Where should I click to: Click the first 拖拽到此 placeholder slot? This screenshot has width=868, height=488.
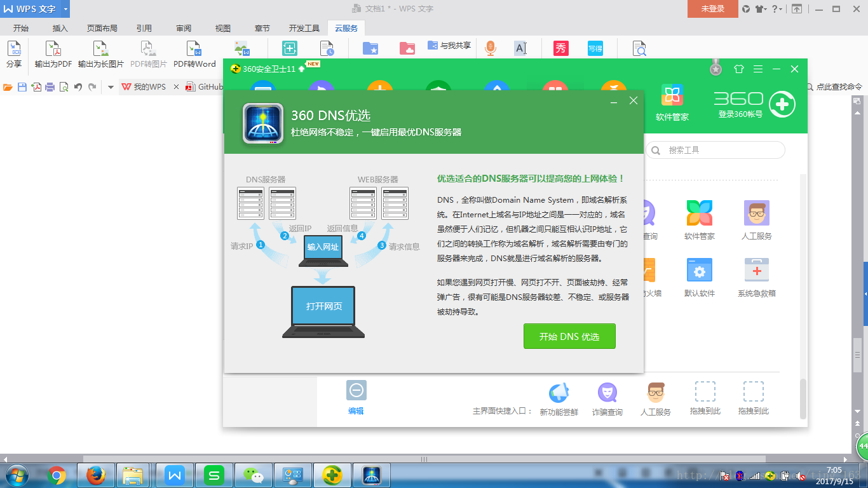pyautogui.click(x=705, y=399)
